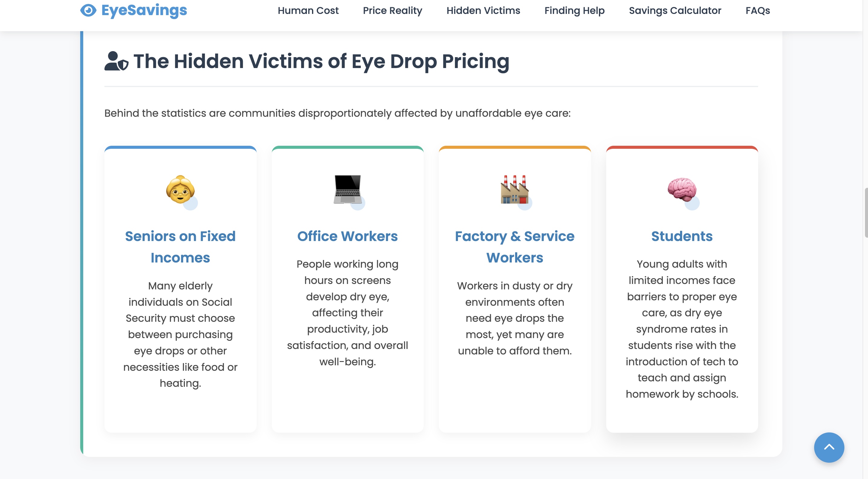Click the EyeSavings brand name
The width and height of the screenshot is (868, 479).
[144, 10]
